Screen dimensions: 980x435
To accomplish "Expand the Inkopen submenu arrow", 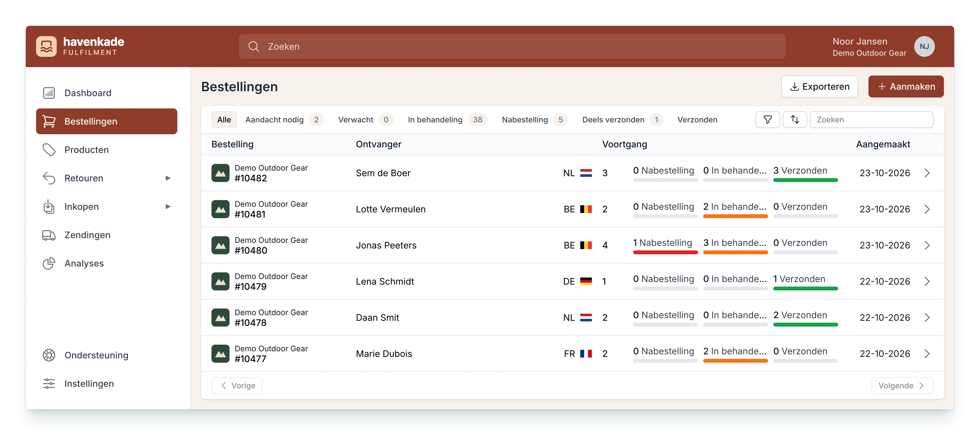I will 168,207.
